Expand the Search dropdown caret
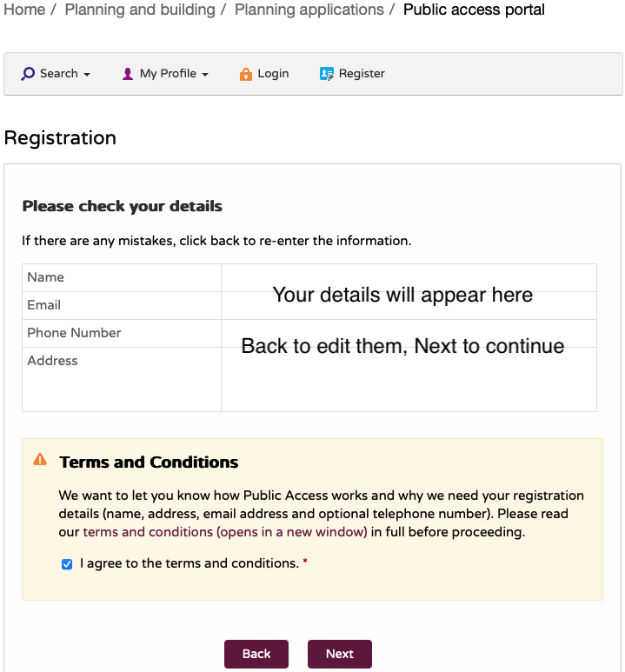Screen dimensions: 625x672 [87, 75]
